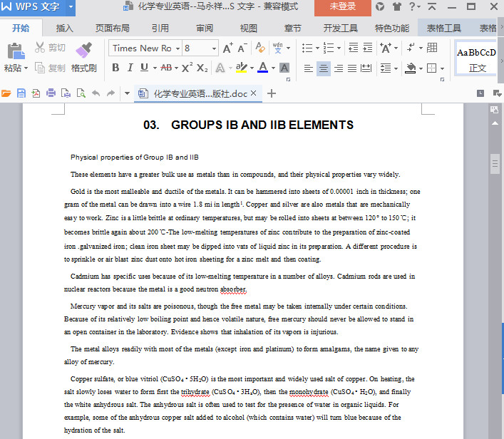Click the Cut scissors icon
The height and width of the screenshot is (439, 504).
40,48
